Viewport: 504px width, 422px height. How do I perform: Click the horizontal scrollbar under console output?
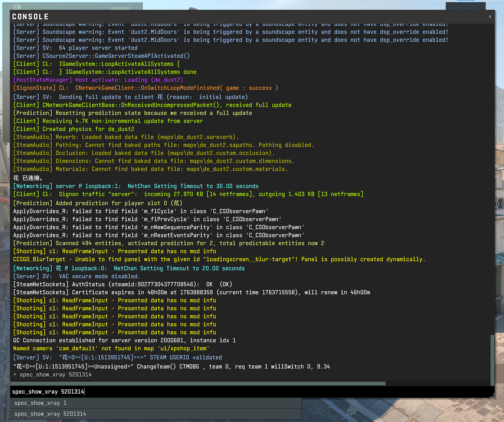coord(198,383)
